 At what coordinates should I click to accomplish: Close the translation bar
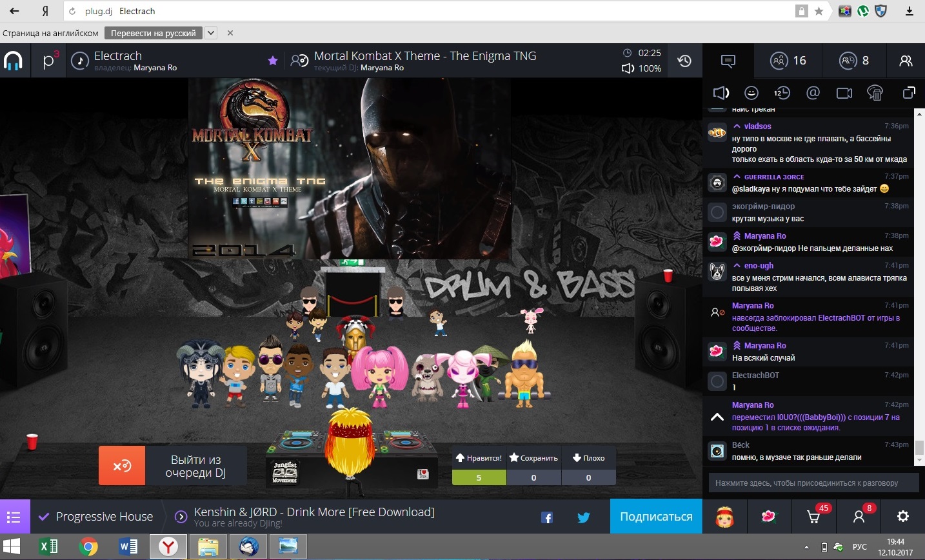(x=230, y=33)
